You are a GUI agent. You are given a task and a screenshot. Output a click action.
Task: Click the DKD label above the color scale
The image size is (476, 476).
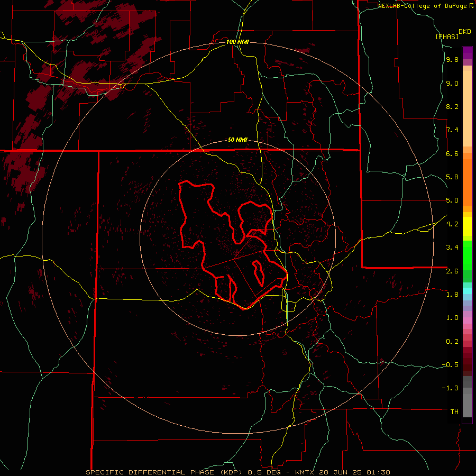coord(465,32)
